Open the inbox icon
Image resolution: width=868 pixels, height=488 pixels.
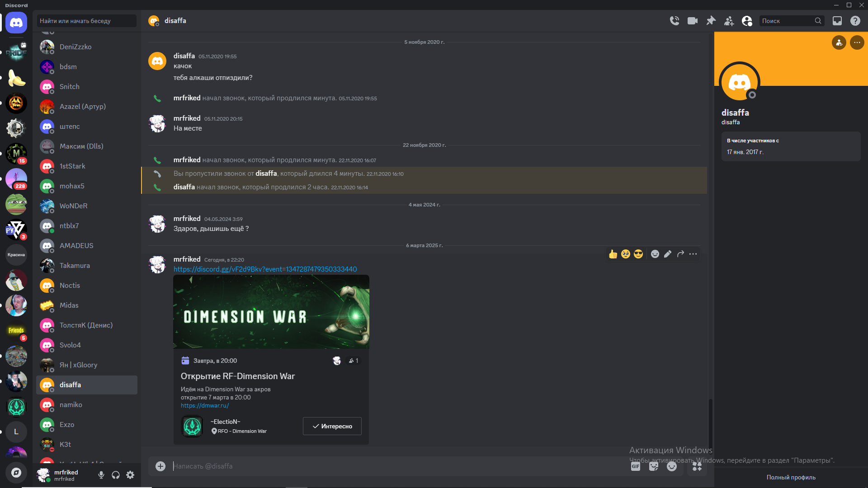point(837,21)
